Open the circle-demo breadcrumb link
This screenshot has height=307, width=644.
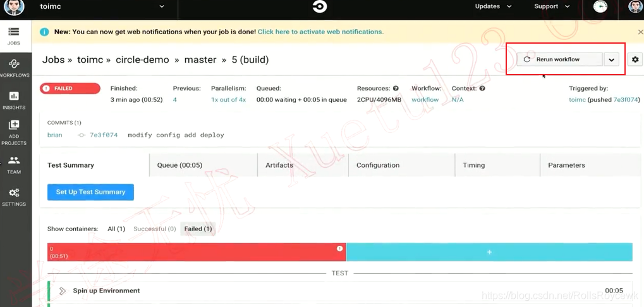(x=143, y=60)
